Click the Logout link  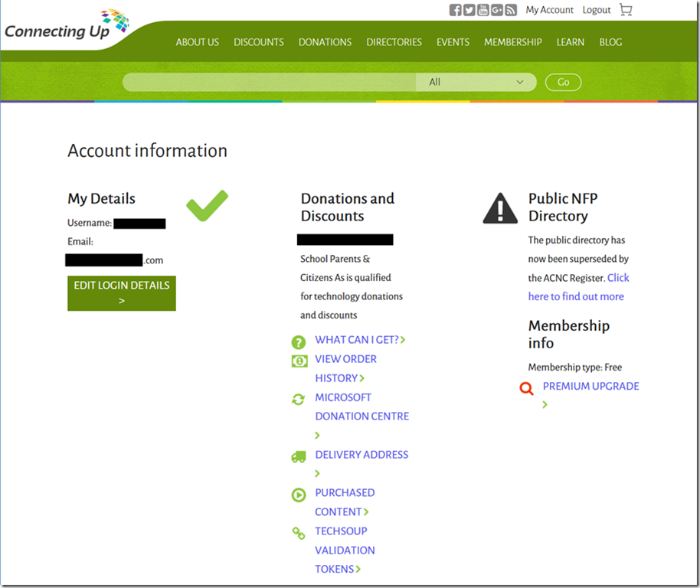tap(597, 10)
